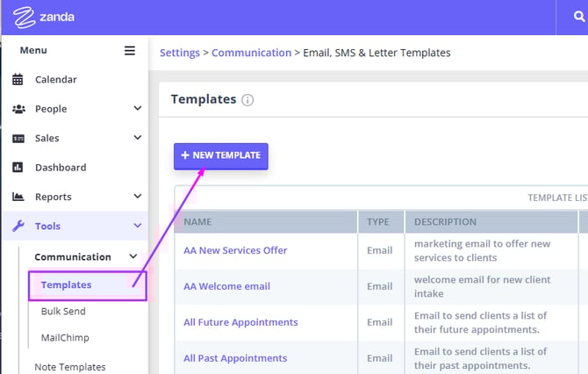Expand the People submenu chevron

(x=137, y=109)
